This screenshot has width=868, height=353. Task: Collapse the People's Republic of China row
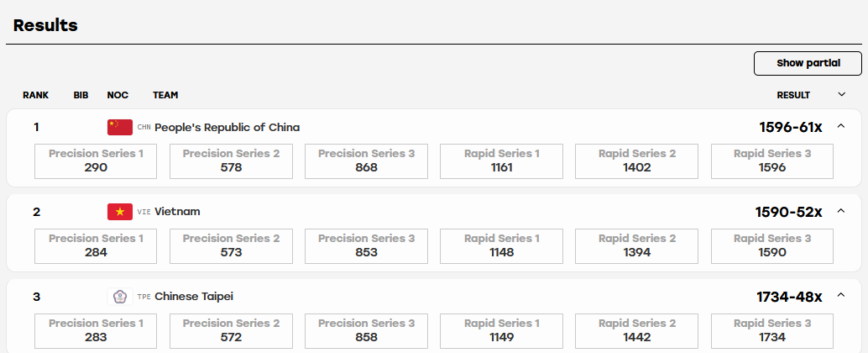click(841, 126)
